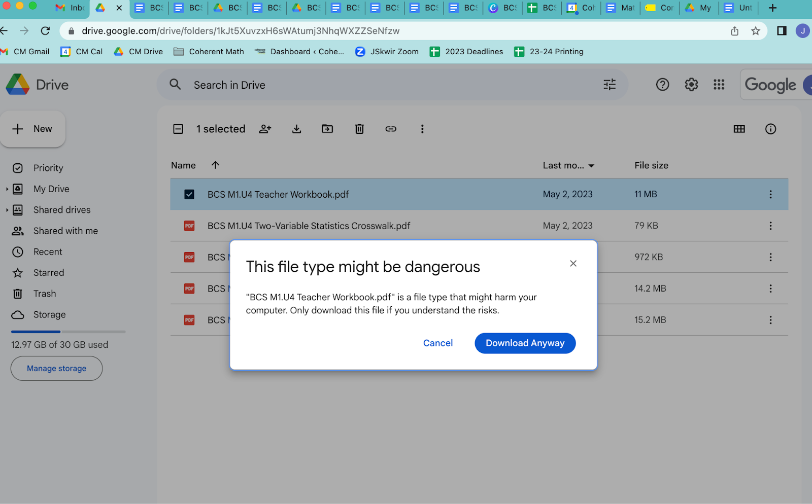Click the Get link icon

pos(391,129)
